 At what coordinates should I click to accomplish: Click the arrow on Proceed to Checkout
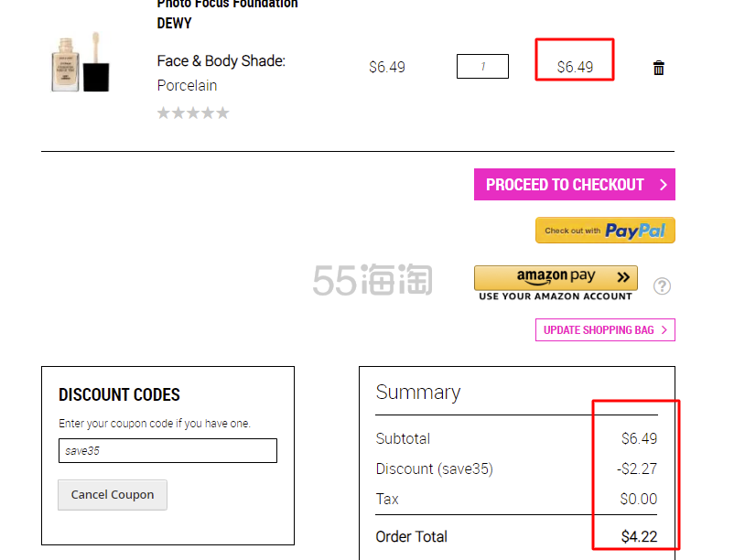[x=664, y=185]
